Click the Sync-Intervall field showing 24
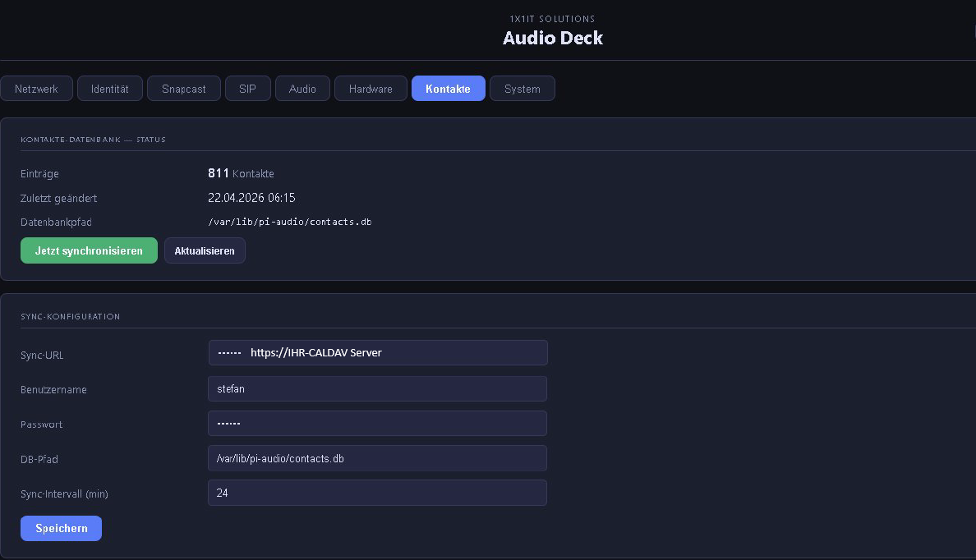 coord(377,493)
